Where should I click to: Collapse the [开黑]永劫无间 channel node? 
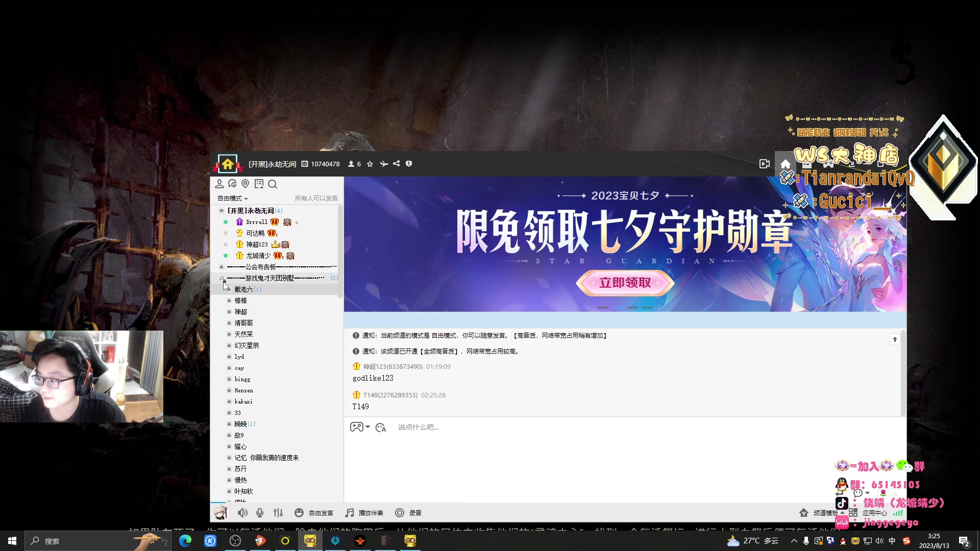tap(222, 211)
